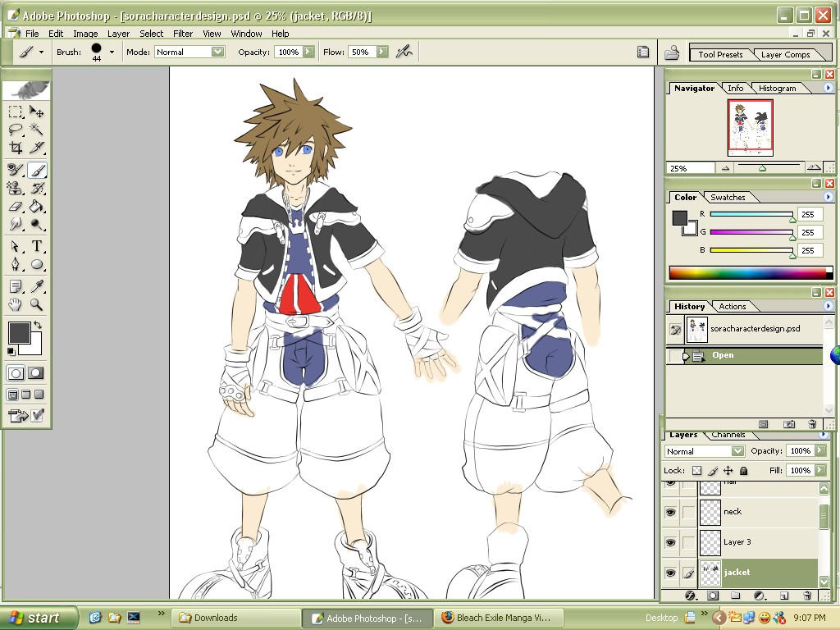840x630 pixels.
Task: Click the Navigator zoom slider
Action: (762, 168)
